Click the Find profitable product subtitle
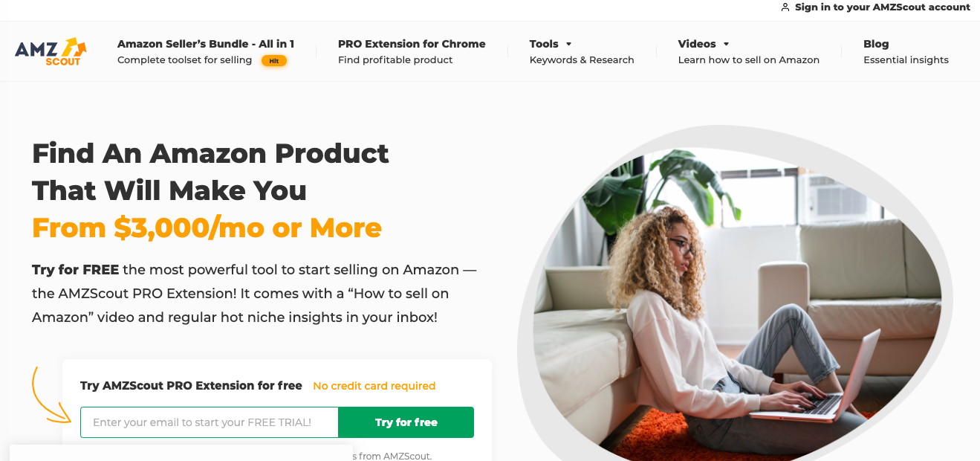This screenshot has height=461, width=980. coord(395,60)
